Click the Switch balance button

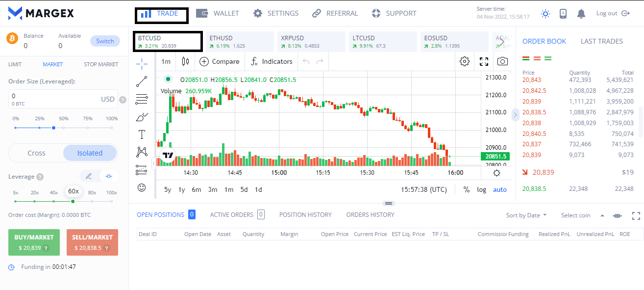[x=104, y=41]
